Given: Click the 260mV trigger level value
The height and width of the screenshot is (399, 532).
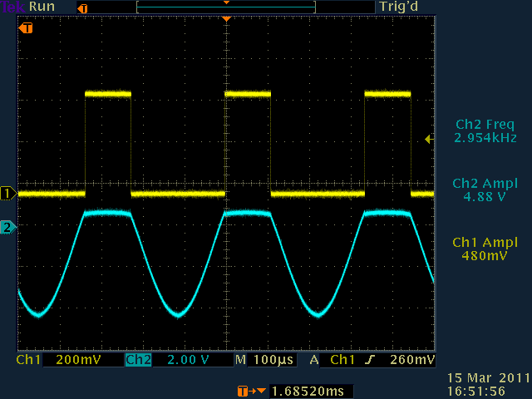Looking at the screenshot, I should [x=412, y=361].
